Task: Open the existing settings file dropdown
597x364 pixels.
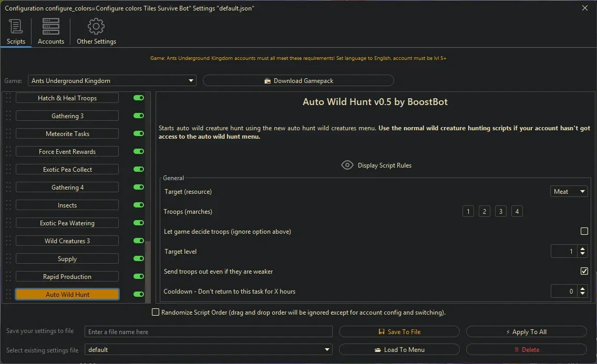Action: (x=209, y=350)
